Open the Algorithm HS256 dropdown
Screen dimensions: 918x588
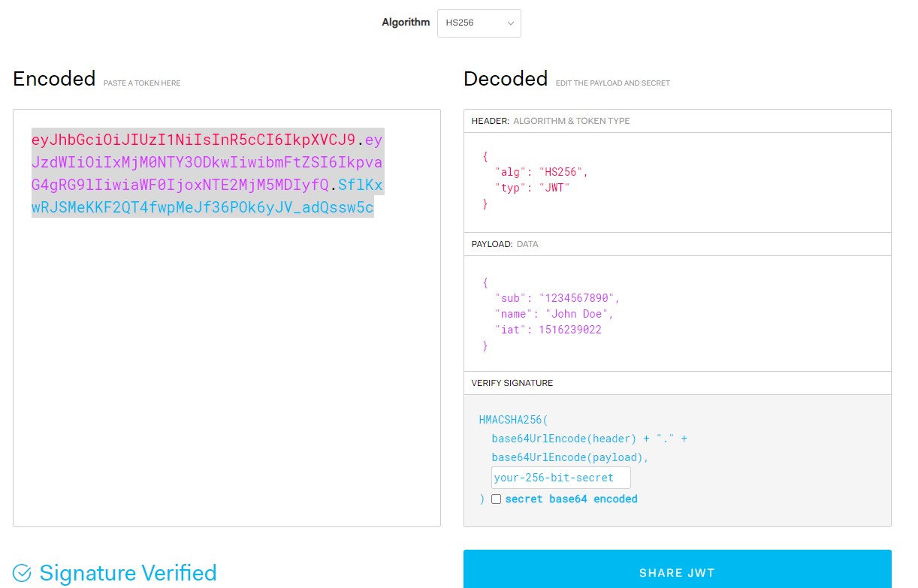tap(479, 23)
